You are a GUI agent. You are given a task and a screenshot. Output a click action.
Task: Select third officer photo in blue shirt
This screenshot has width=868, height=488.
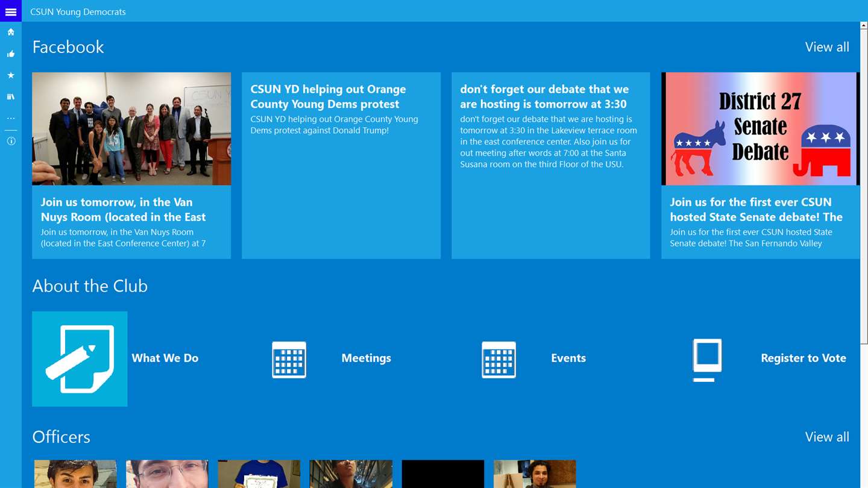click(259, 474)
